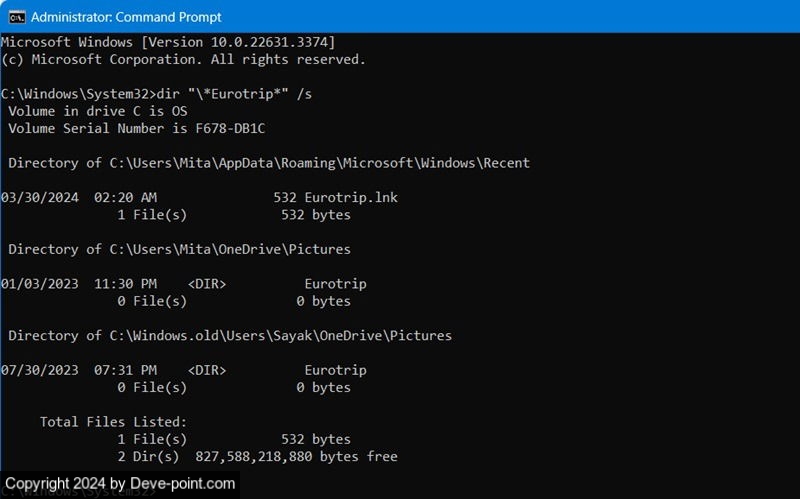This screenshot has width=800, height=499.
Task: Click the "Administrator: Command Prompt" window title
Action: tap(126, 17)
